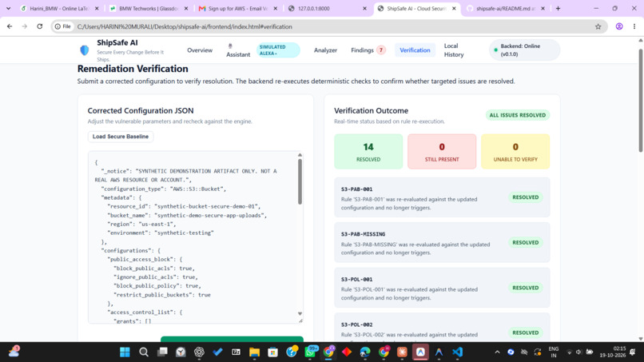This screenshot has width=644, height=362.
Task: Click the Simulated Alexa+ badge
Action: click(277, 50)
